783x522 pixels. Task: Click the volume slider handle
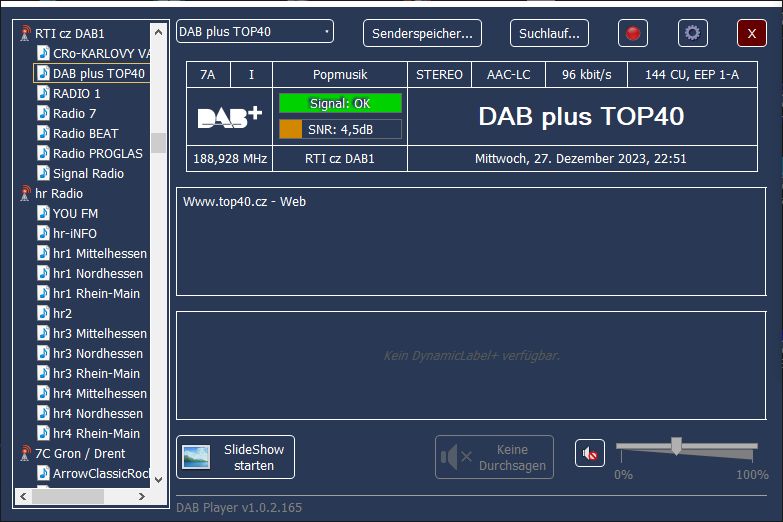point(676,446)
